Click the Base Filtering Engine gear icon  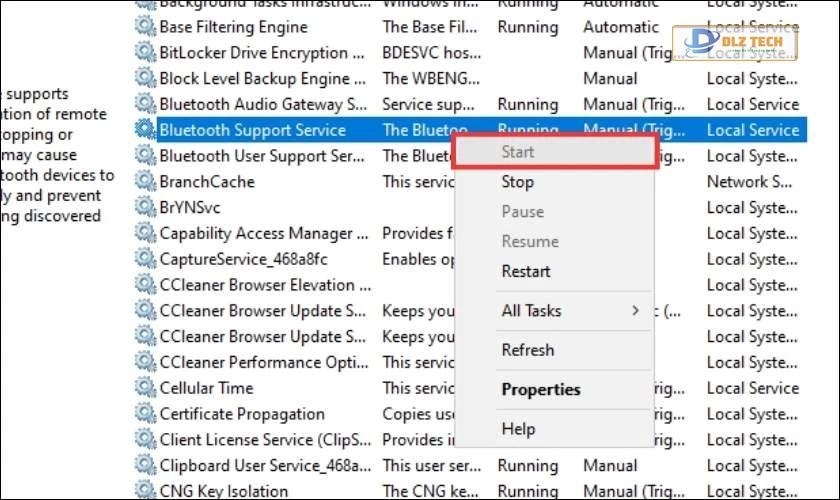146,27
